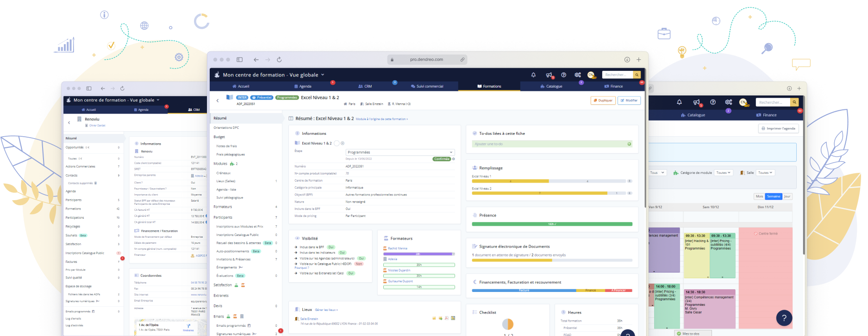The height and width of the screenshot is (336, 868).
Task: Open settings gears in center window header
Action: pyautogui.click(x=578, y=75)
